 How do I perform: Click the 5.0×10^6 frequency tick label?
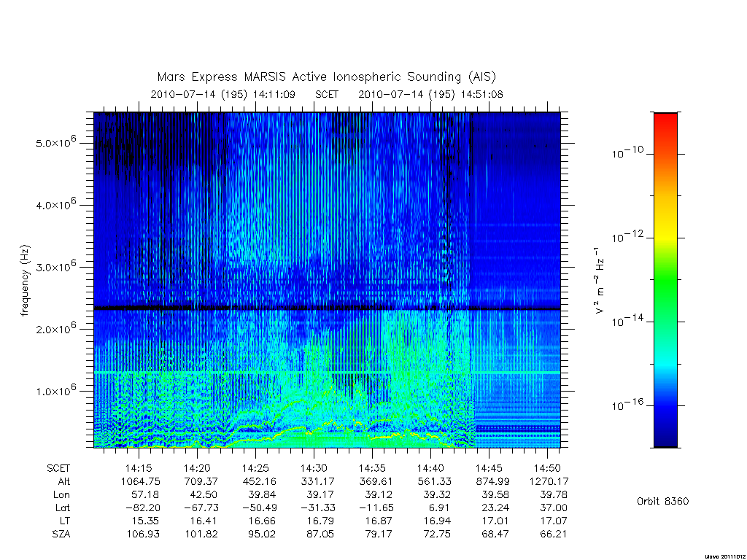pyautogui.click(x=56, y=142)
